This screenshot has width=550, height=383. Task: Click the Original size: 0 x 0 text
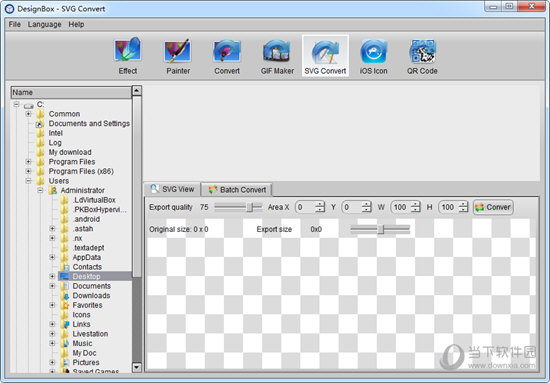[x=179, y=229]
